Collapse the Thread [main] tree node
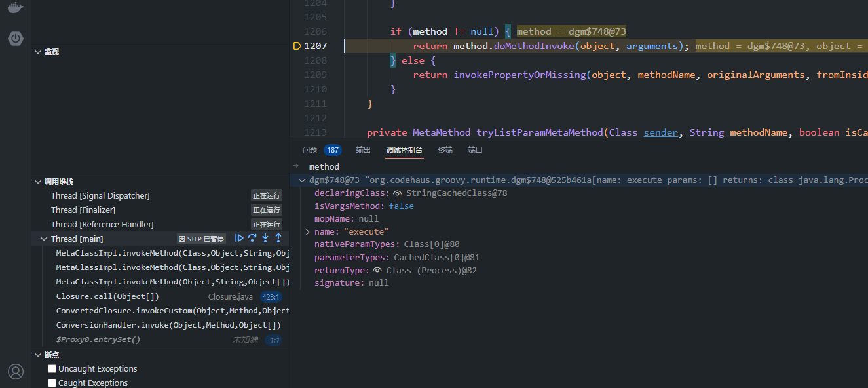 pyautogui.click(x=44, y=239)
